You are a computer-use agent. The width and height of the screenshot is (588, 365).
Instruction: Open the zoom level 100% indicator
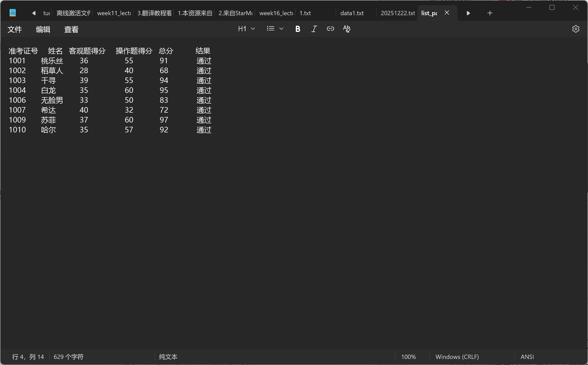[x=408, y=357]
